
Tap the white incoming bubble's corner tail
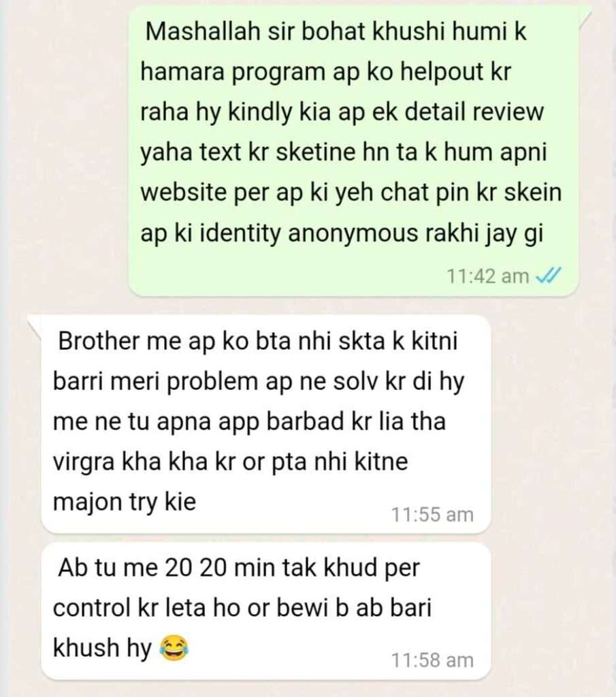(35, 325)
